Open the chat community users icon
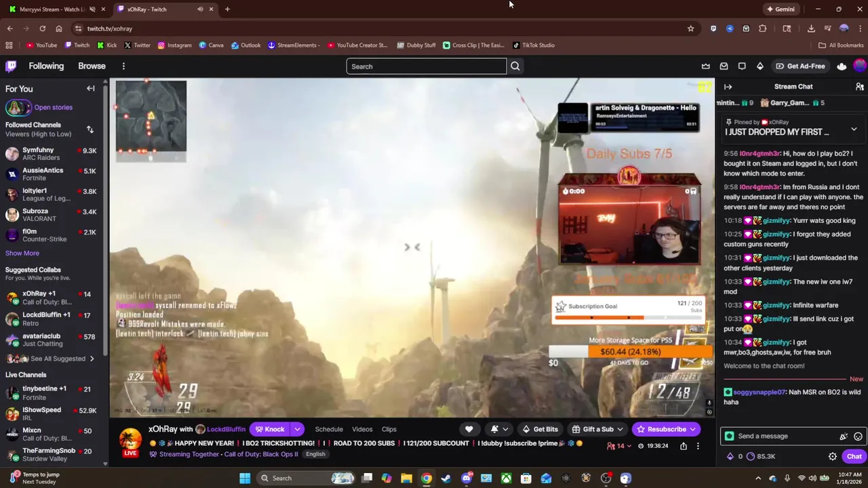Image resolution: width=868 pixels, height=488 pixels. coord(859,87)
